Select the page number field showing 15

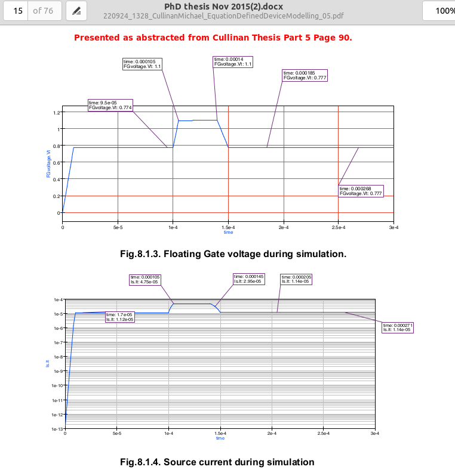click(x=18, y=11)
